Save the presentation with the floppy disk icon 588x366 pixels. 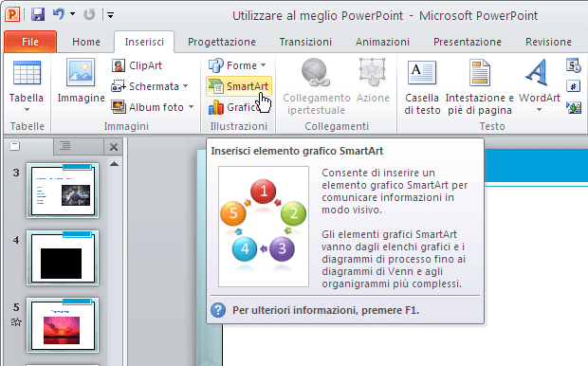point(38,14)
